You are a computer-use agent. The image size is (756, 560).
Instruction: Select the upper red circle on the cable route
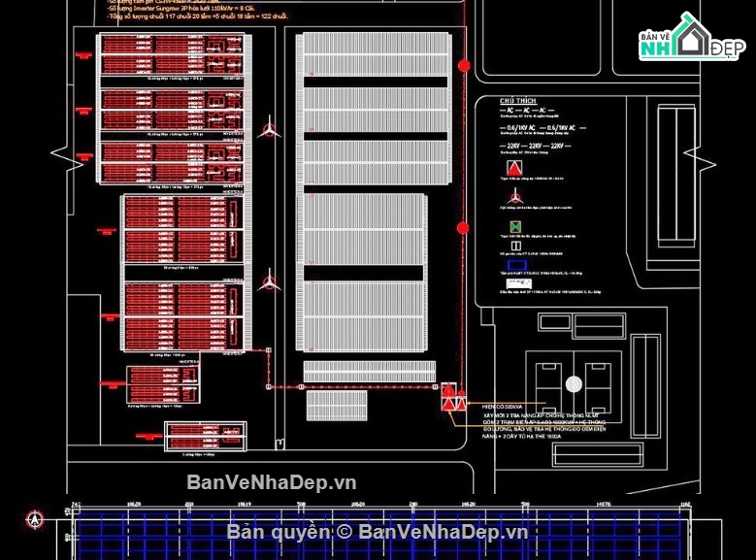(464, 66)
